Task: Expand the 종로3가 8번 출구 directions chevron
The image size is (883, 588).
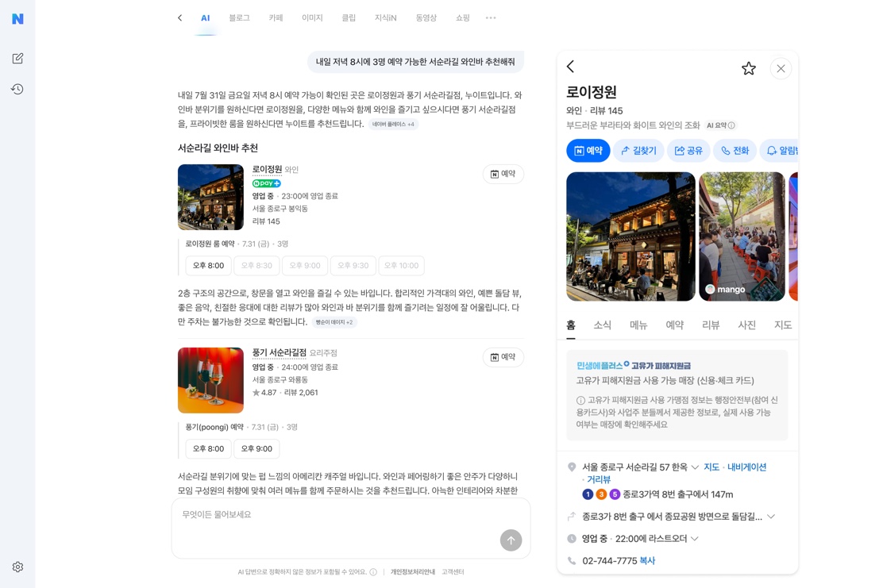Action: click(x=771, y=517)
